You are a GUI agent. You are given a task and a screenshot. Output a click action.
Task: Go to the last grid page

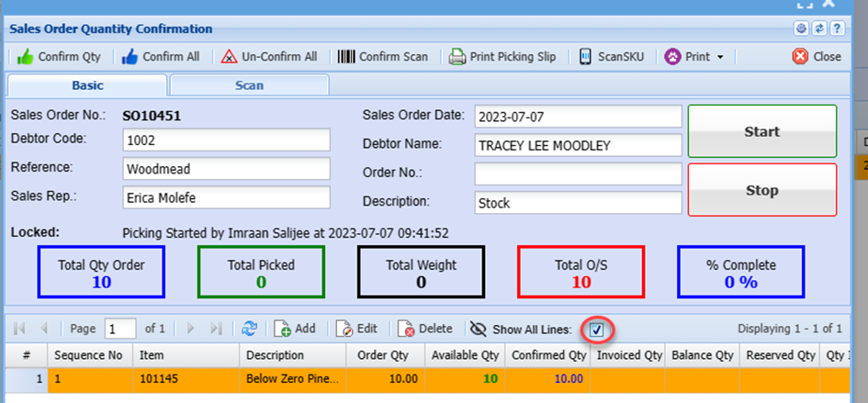click(216, 329)
